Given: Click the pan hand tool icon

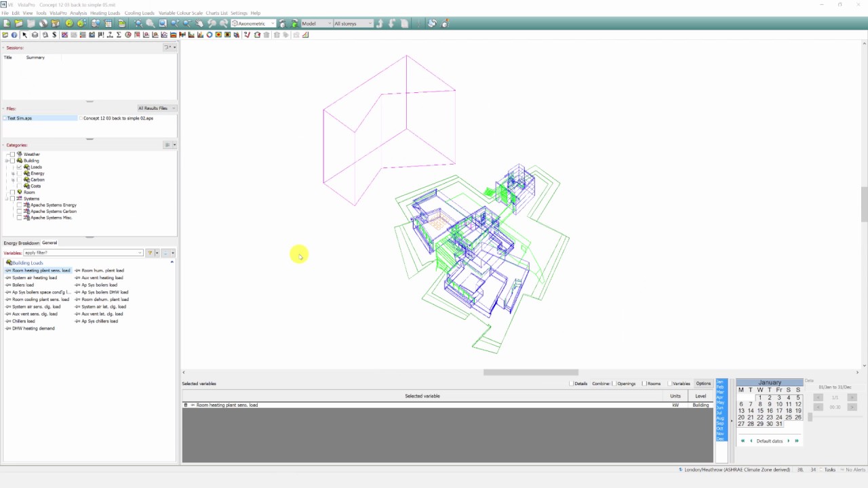Looking at the screenshot, I should 199,23.
